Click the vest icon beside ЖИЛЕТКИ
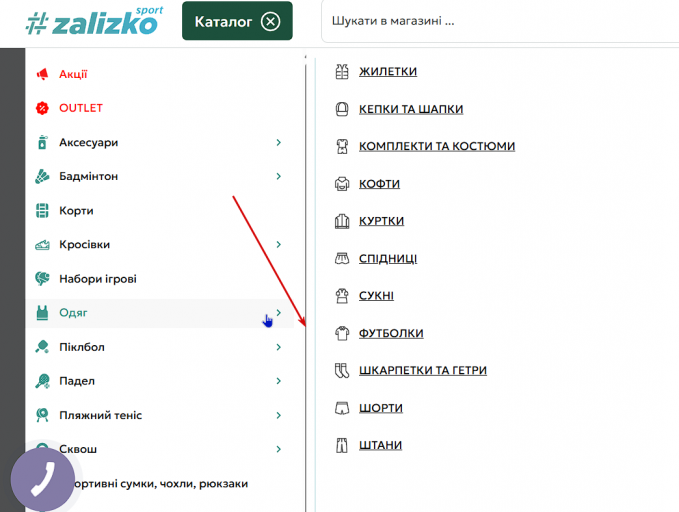This screenshot has height=512, width=679. (x=342, y=71)
